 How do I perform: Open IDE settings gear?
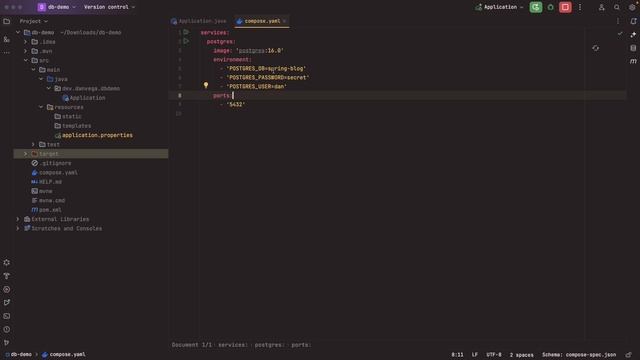coord(632,7)
